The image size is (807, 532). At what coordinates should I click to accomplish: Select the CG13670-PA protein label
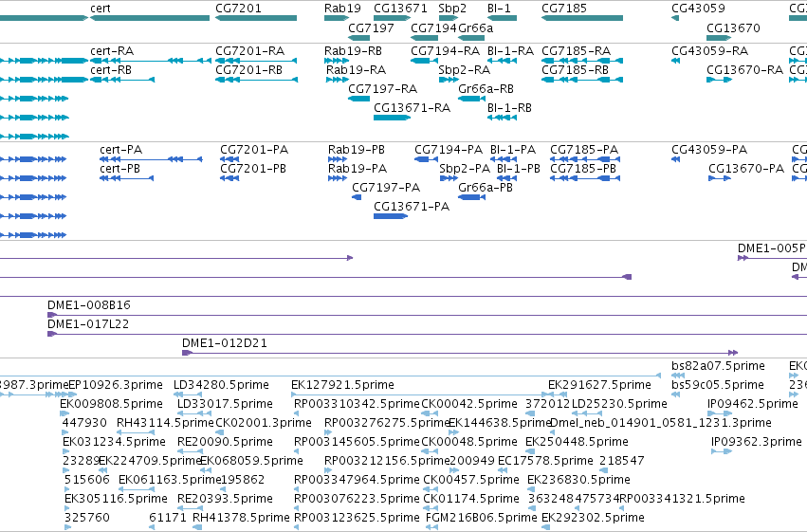click(x=746, y=168)
